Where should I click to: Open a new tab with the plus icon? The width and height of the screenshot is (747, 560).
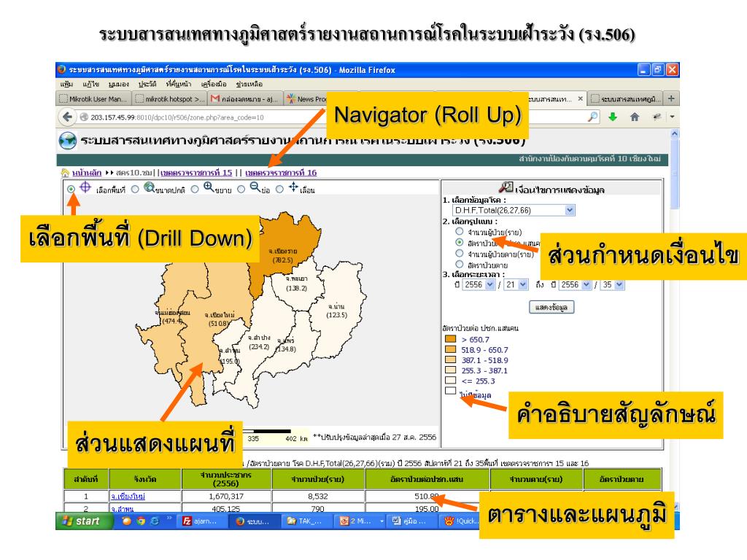[x=671, y=98]
